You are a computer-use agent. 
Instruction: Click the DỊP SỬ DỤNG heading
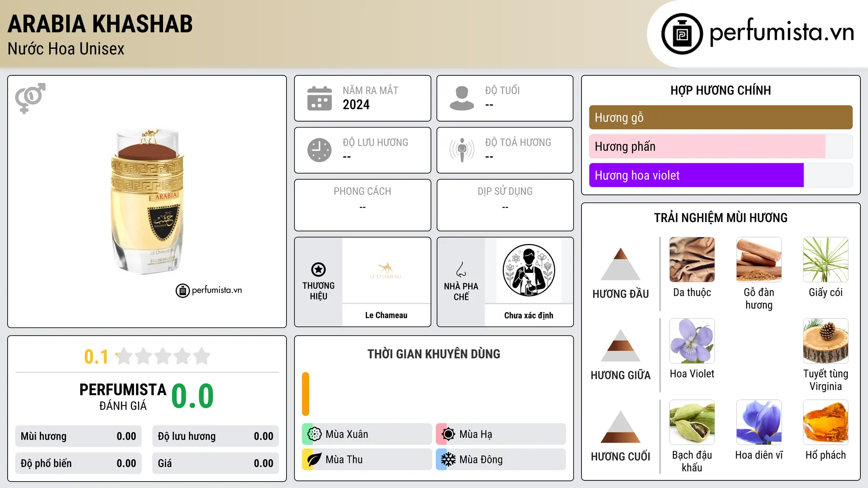point(505,191)
